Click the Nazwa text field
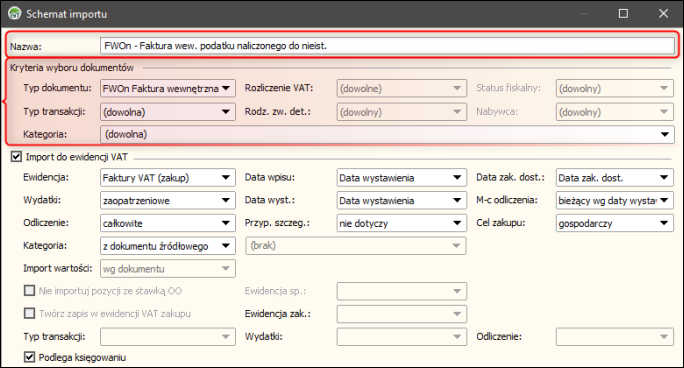Image resolution: width=684 pixels, height=368 pixels. (x=387, y=46)
